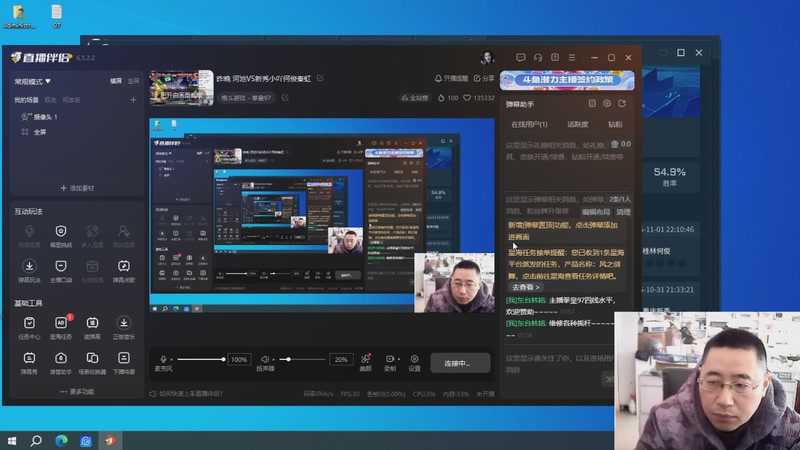Open the 弹幕点歌 icon
Image resolution: width=800 pixels, height=450 pixels.
point(123,270)
